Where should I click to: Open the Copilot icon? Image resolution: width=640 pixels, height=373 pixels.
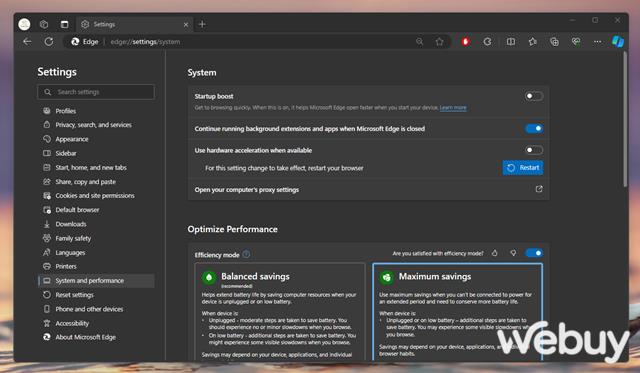point(618,42)
